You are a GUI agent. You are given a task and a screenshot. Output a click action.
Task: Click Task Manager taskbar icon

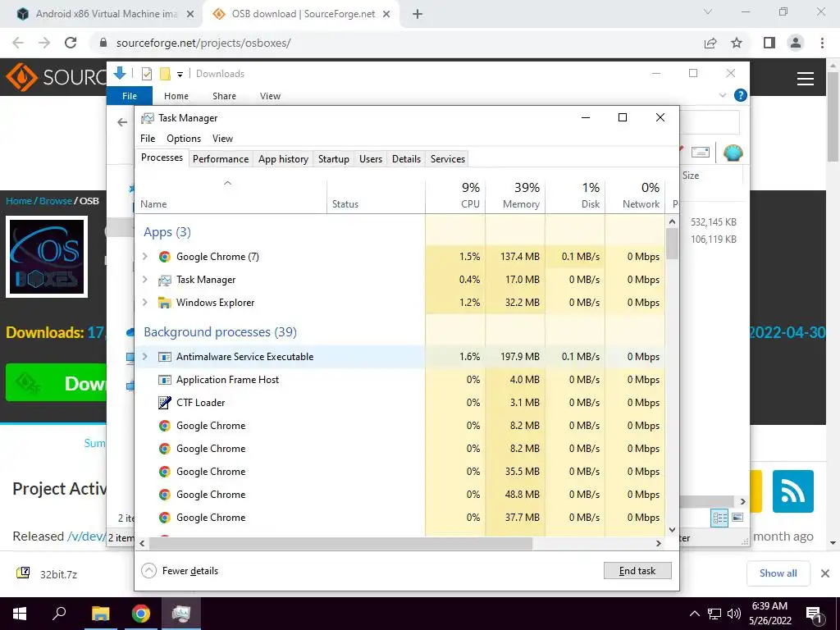click(181, 614)
